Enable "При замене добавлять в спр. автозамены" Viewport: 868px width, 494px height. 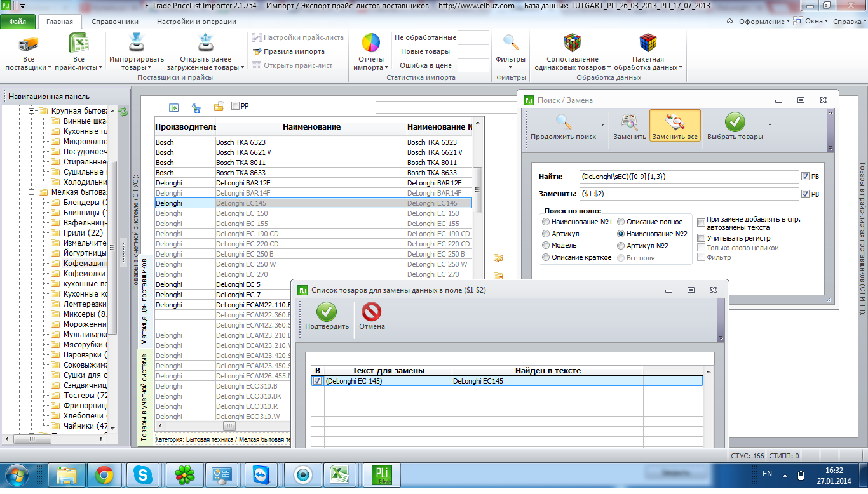point(701,223)
